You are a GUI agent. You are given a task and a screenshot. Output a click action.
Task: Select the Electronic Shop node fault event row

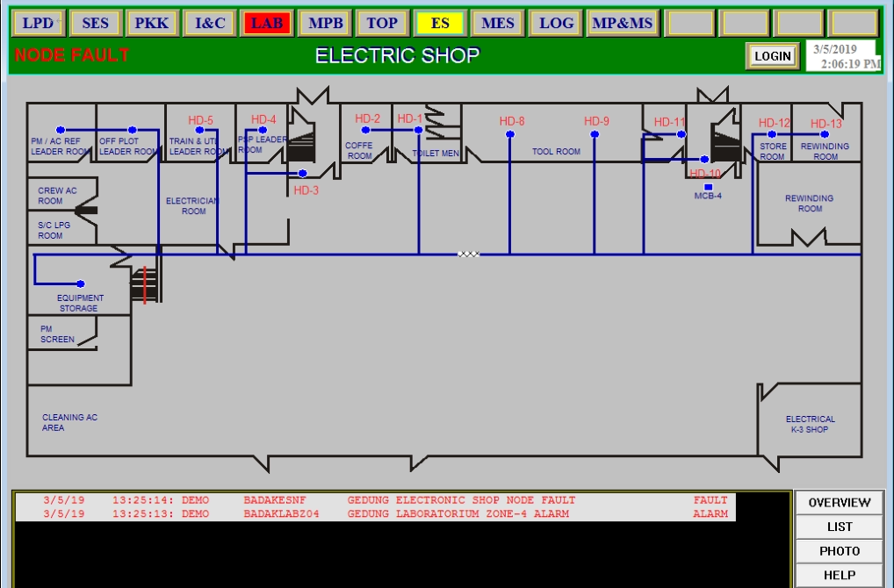pos(375,500)
